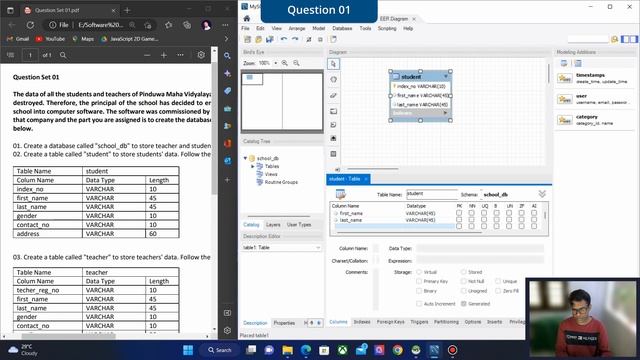The image size is (640, 360).
Task: Select the new layer tool in diagram palette
Action: pos(333,111)
